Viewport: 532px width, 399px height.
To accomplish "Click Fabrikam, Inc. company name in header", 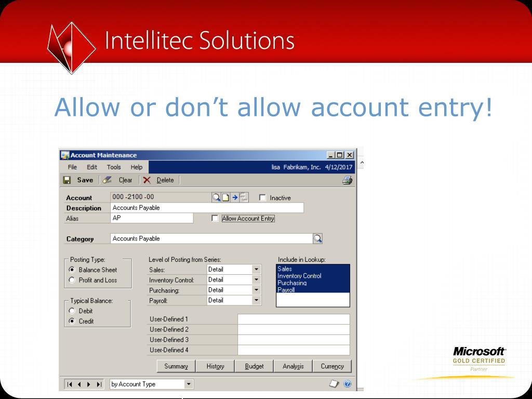I will coord(302,167).
